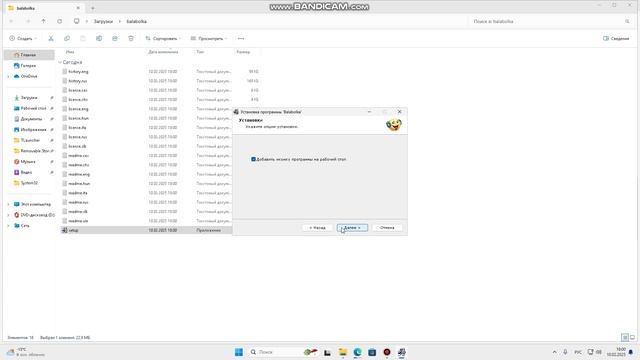The image size is (640, 360).
Task: Sort by the Тип column header
Action: [200, 52]
